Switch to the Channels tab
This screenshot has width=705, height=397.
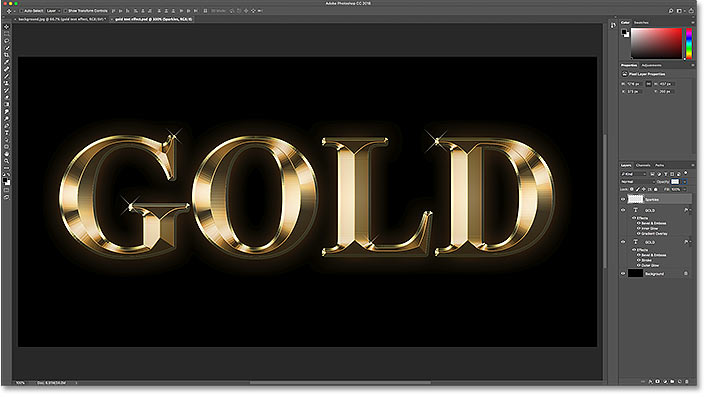tap(643, 165)
